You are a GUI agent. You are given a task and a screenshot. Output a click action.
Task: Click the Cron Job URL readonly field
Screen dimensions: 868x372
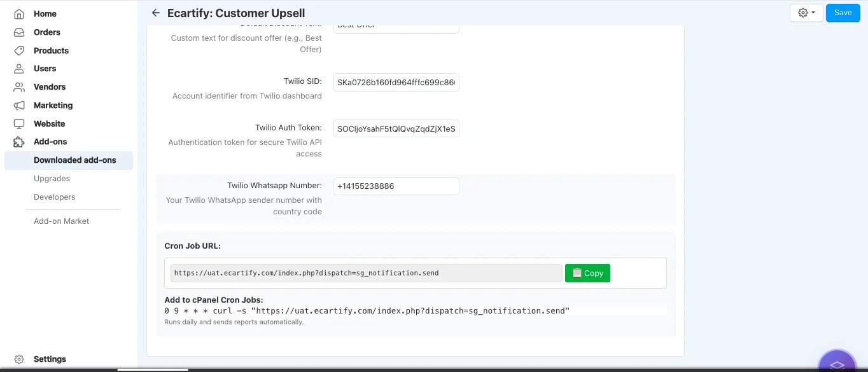pos(366,273)
